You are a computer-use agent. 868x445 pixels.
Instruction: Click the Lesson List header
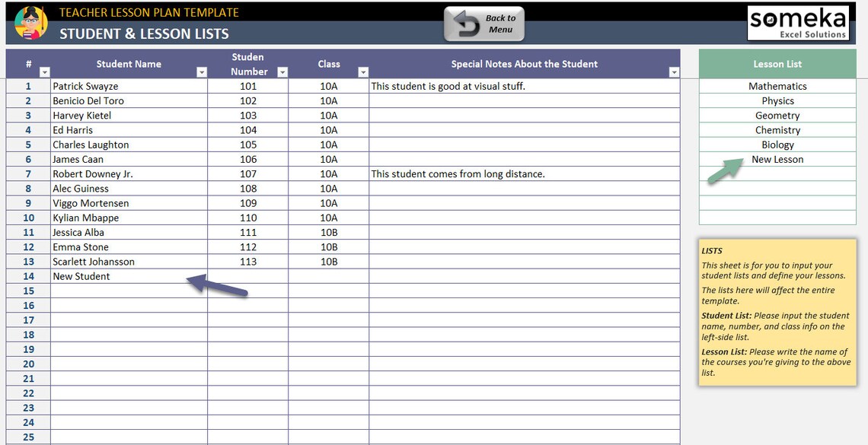pos(777,64)
